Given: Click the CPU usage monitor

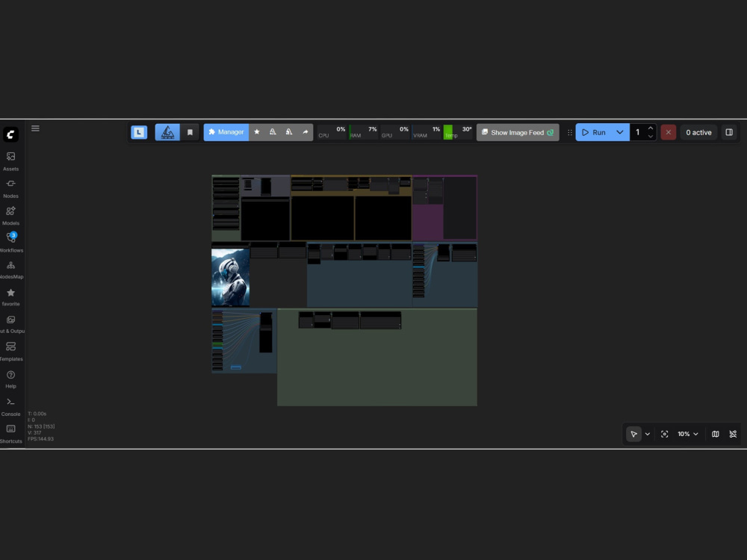Looking at the screenshot, I should tap(332, 132).
